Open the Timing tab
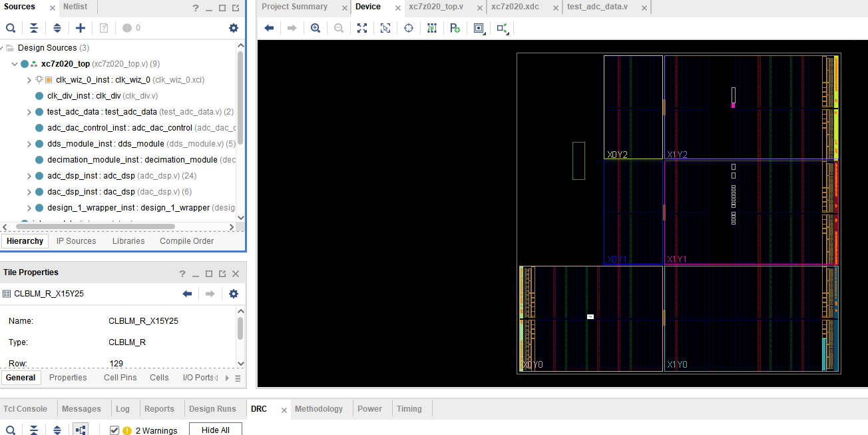The width and height of the screenshot is (868, 435). 409,409
